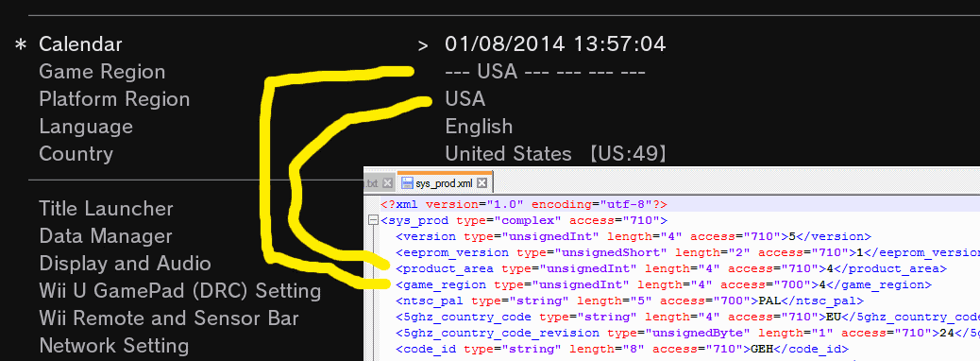Click the arrow beside the Calendar value
980x361 pixels.
(423, 45)
